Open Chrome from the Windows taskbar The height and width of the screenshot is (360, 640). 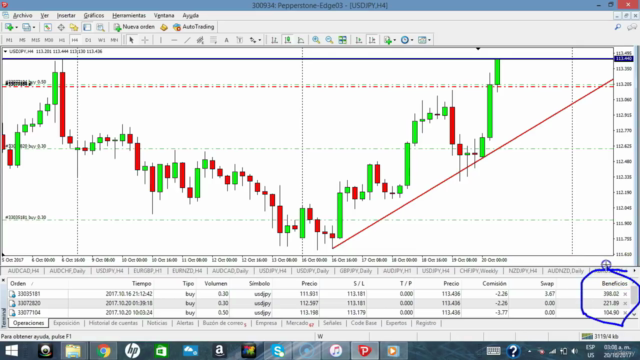(103, 351)
